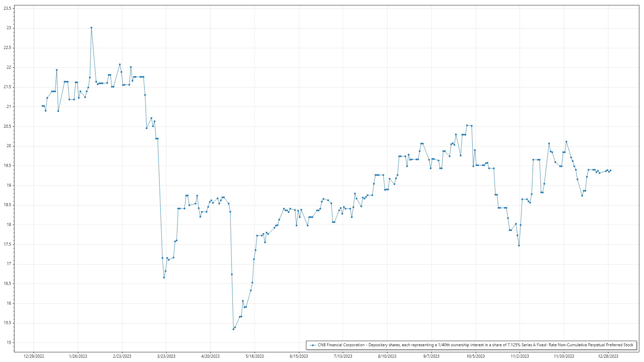This screenshot has width=644, height=362.
Task: Click the 21 y-axis label
Action: tap(9, 107)
